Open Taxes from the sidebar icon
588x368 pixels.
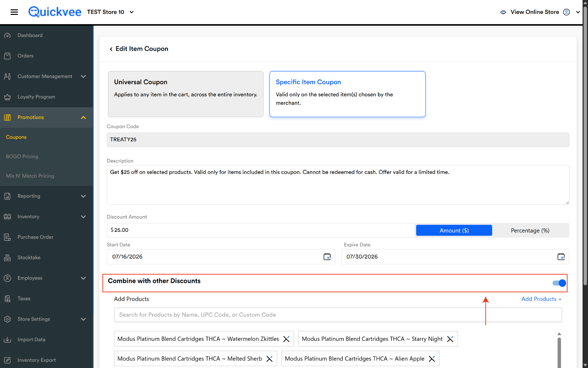(x=7, y=299)
